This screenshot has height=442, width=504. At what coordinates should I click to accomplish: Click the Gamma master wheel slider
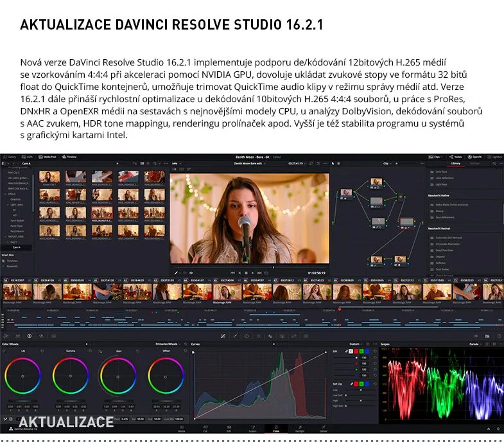pos(71,401)
